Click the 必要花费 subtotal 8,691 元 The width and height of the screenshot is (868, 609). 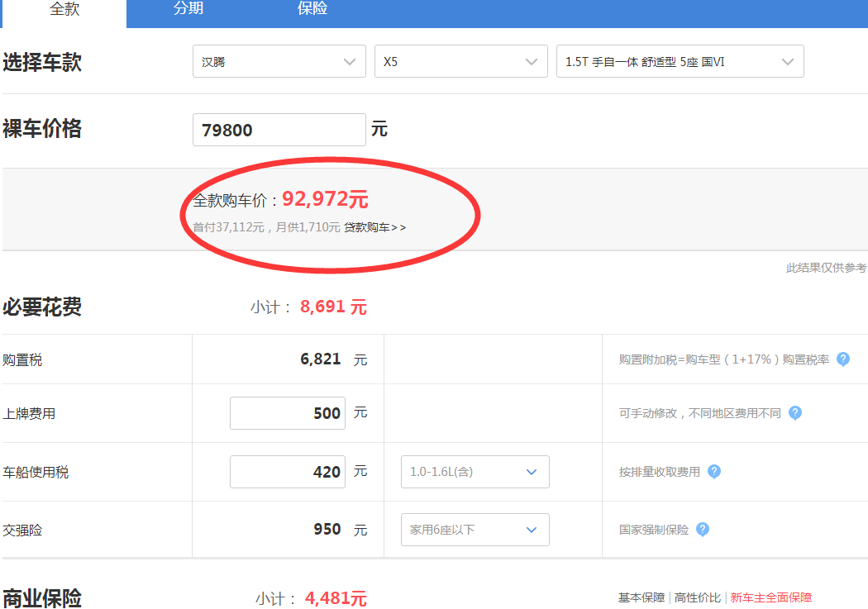tap(333, 307)
